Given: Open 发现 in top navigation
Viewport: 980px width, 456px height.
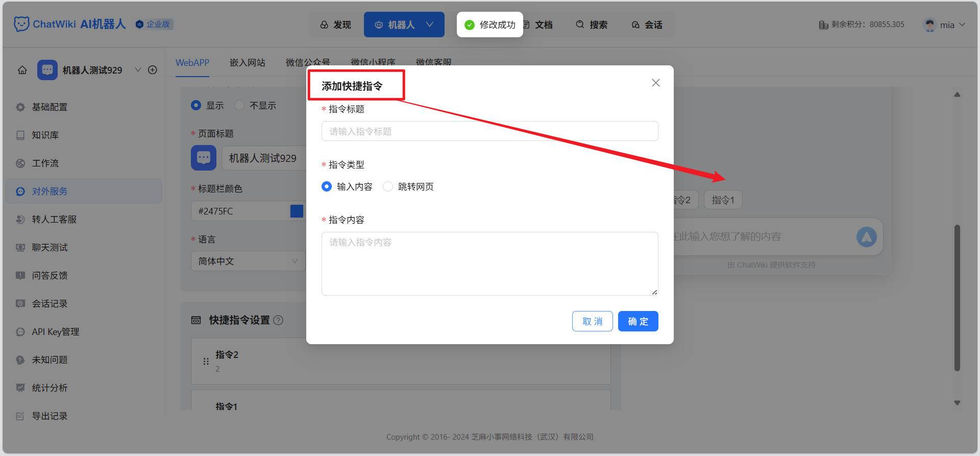Looking at the screenshot, I should pyautogui.click(x=336, y=25).
